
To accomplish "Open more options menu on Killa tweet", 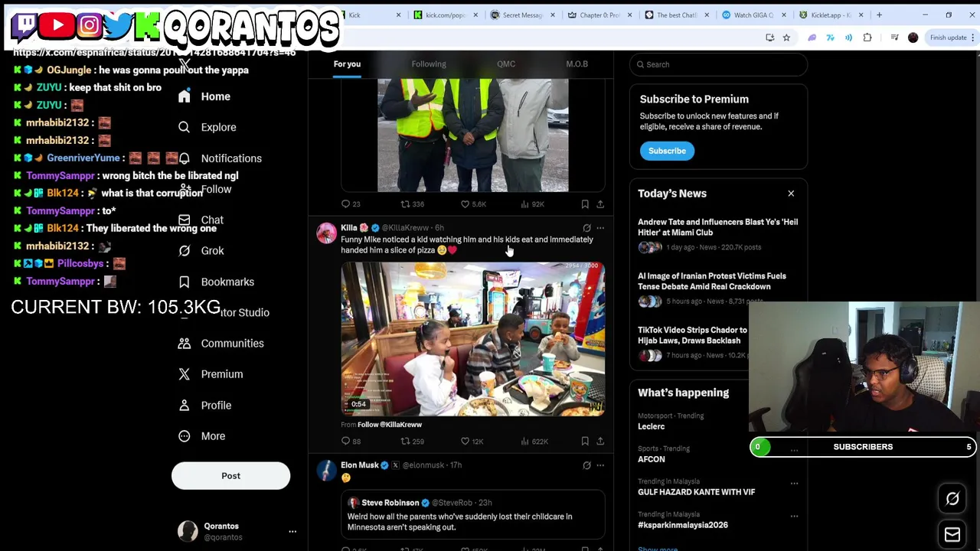I will pos(600,228).
